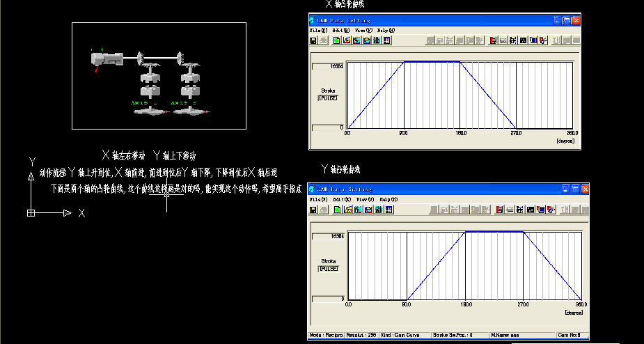
Task: Open the View menu in X-axis cam window
Action: click(363, 31)
